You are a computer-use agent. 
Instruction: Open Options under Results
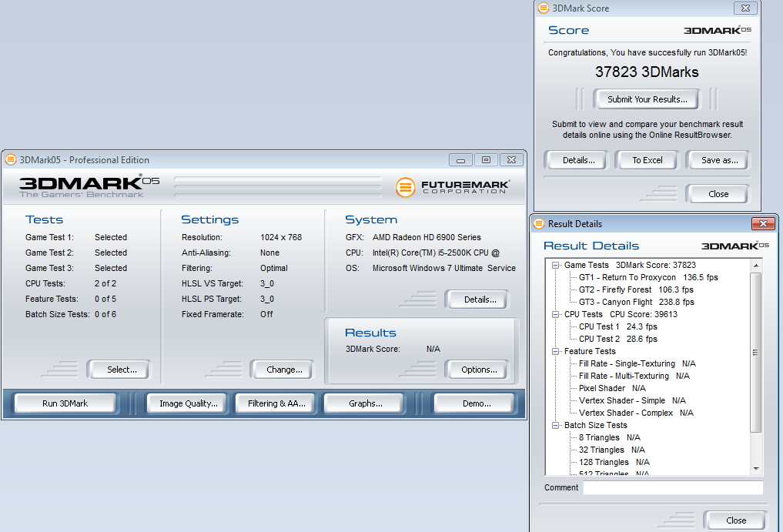[479, 370]
